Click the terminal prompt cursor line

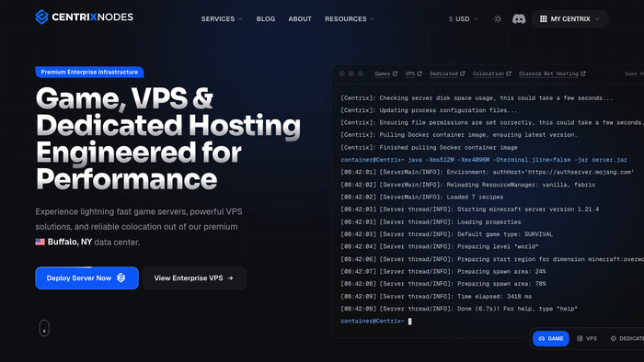[376, 321]
